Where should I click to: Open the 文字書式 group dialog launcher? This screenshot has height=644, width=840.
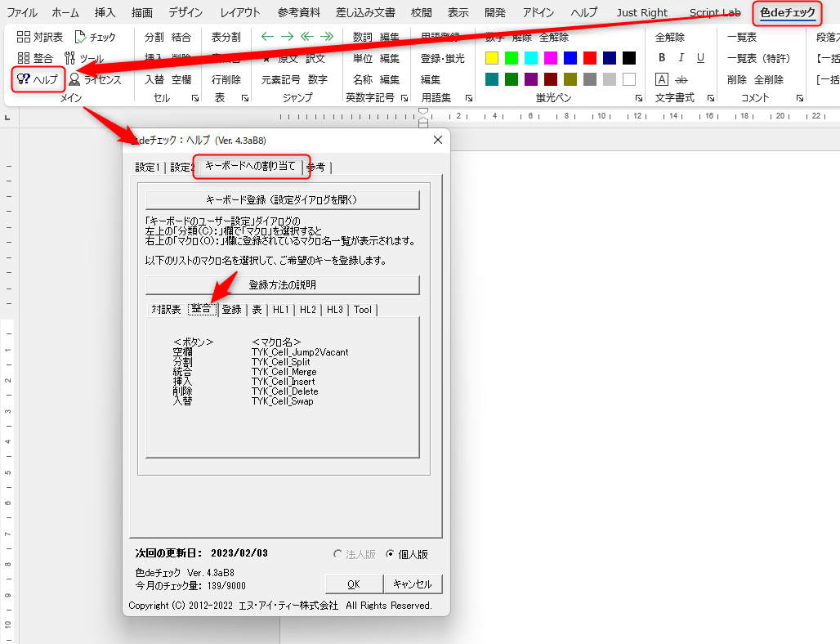[x=710, y=98]
